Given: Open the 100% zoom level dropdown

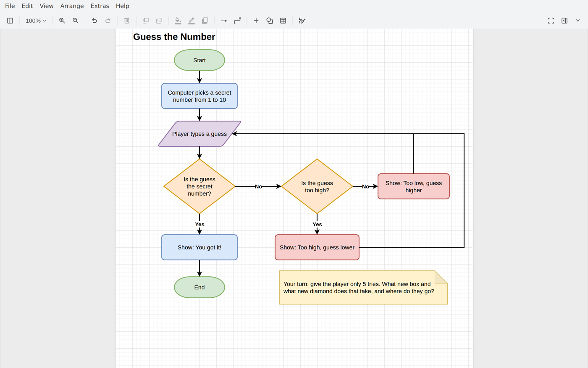Looking at the screenshot, I should tap(36, 21).
